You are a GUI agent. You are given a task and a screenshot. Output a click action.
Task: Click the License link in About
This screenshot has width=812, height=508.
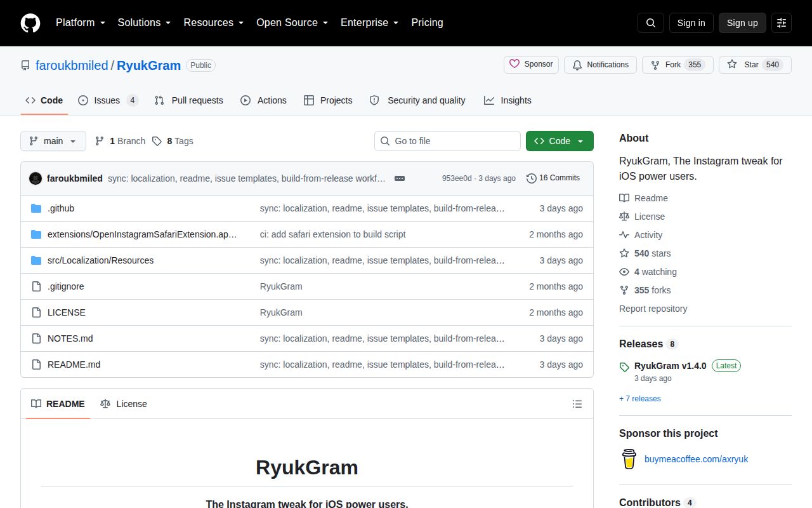point(643,217)
